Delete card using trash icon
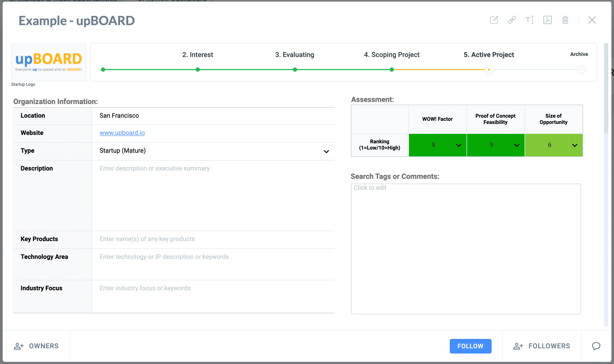This screenshot has height=364, width=614. (565, 20)
